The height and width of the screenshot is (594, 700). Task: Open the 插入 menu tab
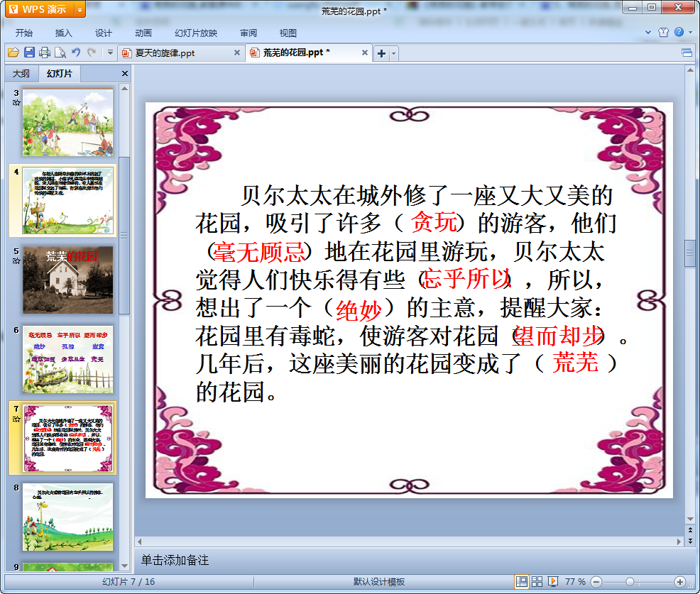tap(64, 33)
